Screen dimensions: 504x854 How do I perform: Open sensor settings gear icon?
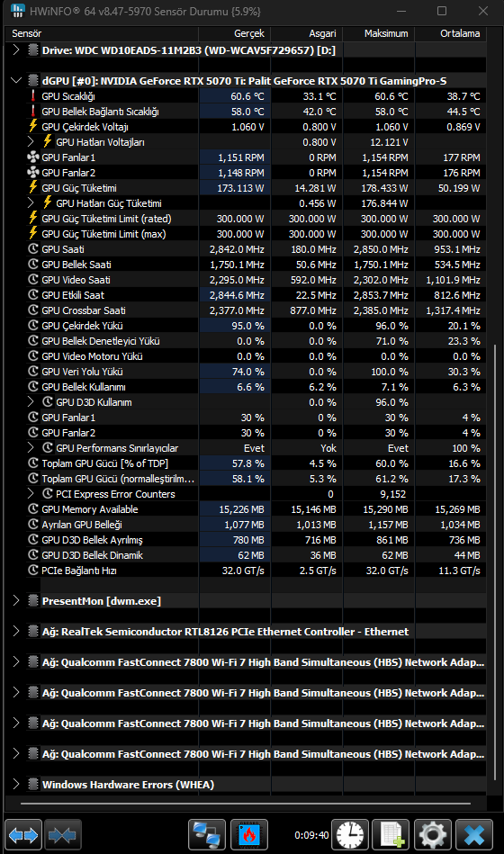point(433,834)
